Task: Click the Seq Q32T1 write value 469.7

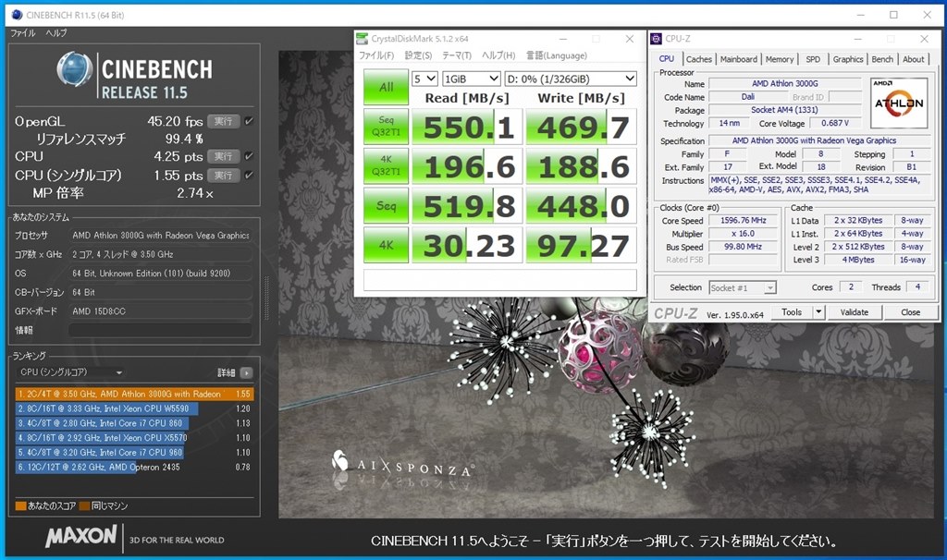Action: coord(581,127)
